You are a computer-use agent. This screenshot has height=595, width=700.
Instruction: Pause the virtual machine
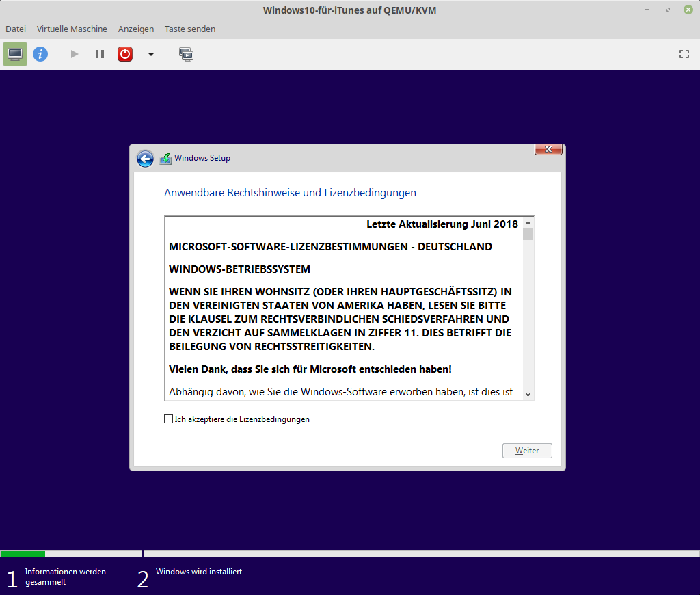pyautogui.click(x=100, y=54)
